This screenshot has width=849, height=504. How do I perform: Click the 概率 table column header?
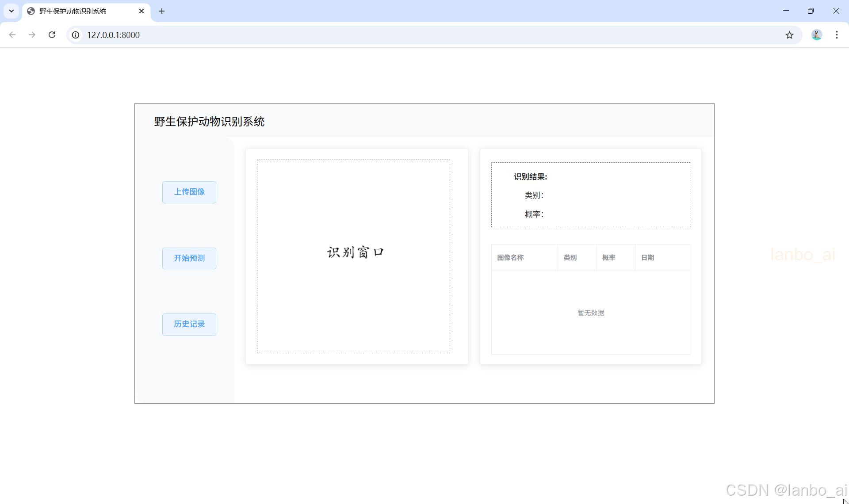point(609,257)
